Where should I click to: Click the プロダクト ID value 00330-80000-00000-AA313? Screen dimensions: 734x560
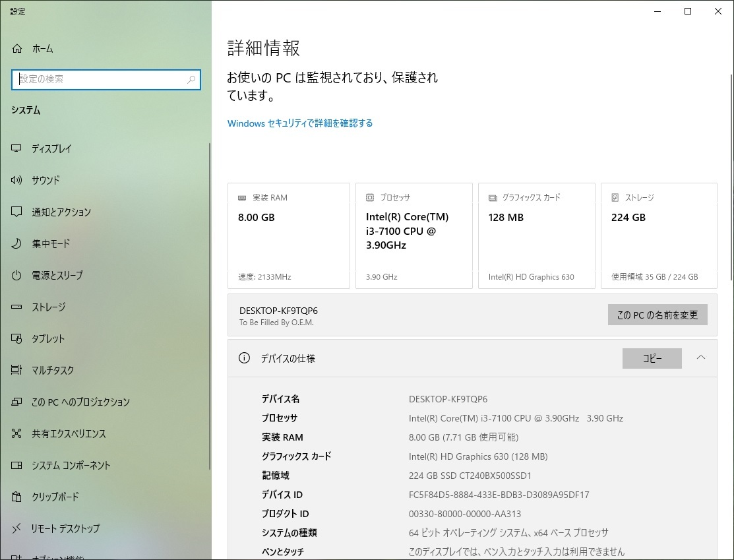[x=465, y=514]
